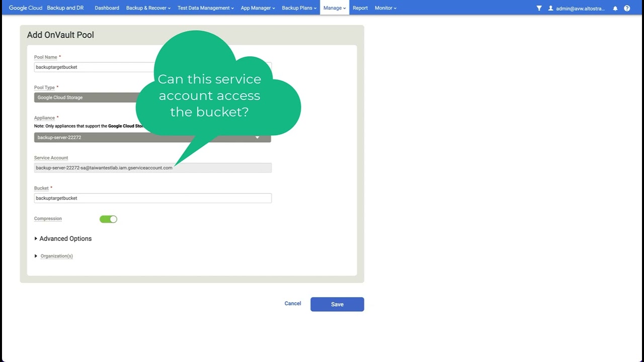644x362 pixels.
Task: Open the notifications bell icon
Action: click(615, 8)
